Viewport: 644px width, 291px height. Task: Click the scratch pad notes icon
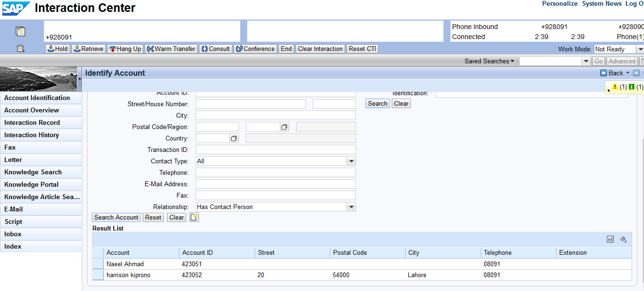coord(20,31)
